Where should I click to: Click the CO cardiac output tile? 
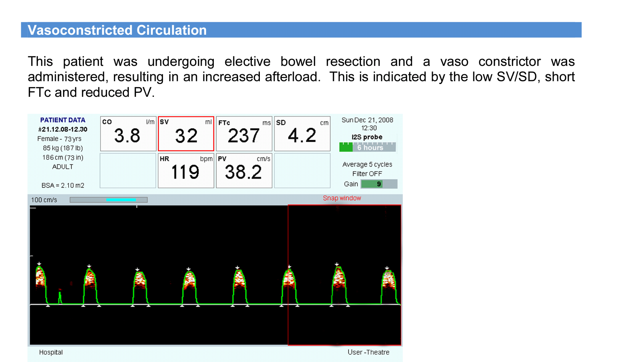click(128, 134)
